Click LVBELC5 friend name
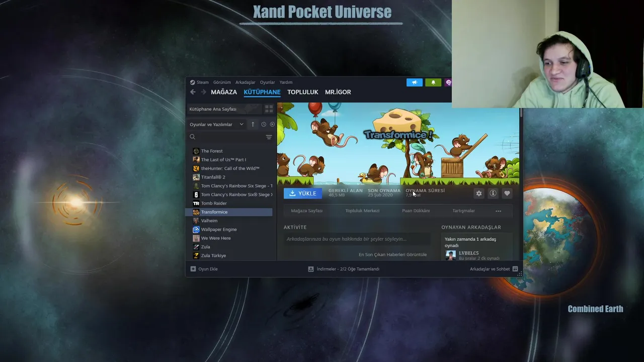644x362 pixels. pyautogui.click(x=468, y=253)
